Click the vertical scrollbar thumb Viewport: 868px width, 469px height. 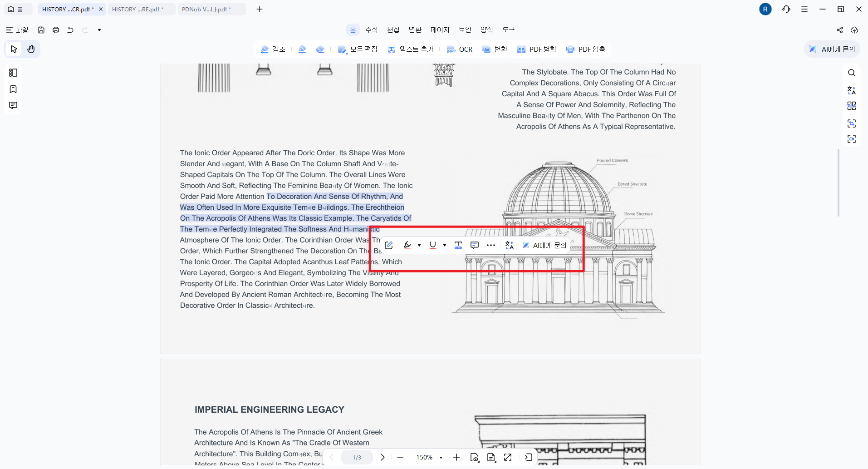pos(838,183)
